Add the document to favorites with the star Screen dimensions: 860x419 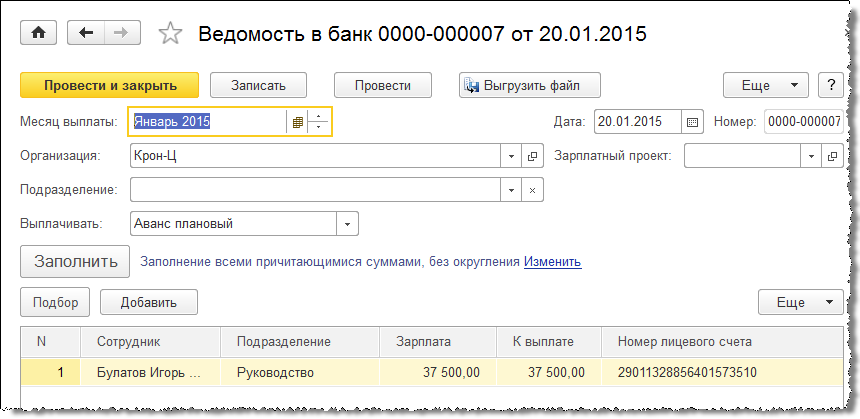[x=171, y=34]
